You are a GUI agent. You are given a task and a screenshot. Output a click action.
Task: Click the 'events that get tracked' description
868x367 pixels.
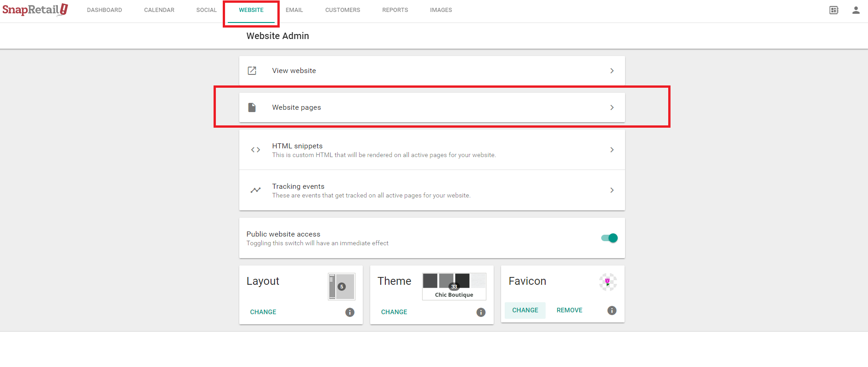(371, 196)
